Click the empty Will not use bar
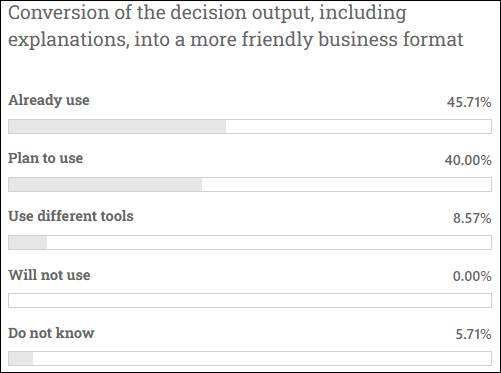 [x=250, y=300]
